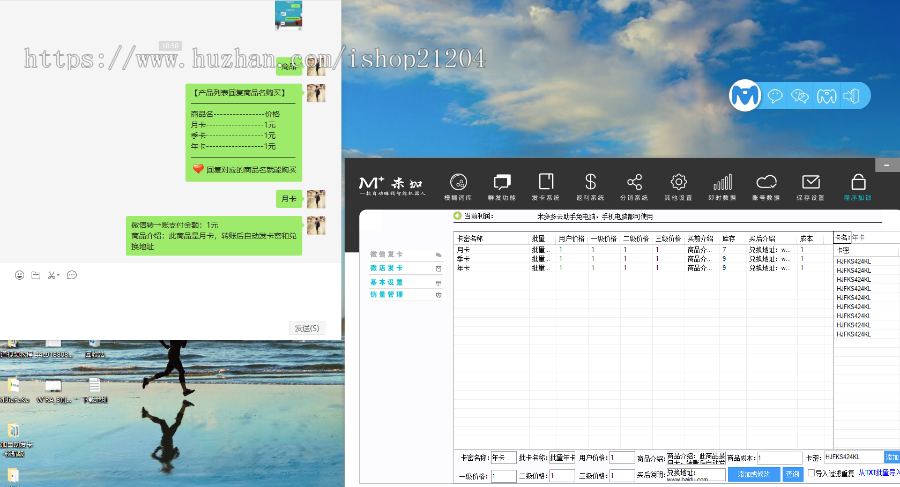Open the emoji picker in chat
This screenshot has height=487, width=900.
point(19,275)
